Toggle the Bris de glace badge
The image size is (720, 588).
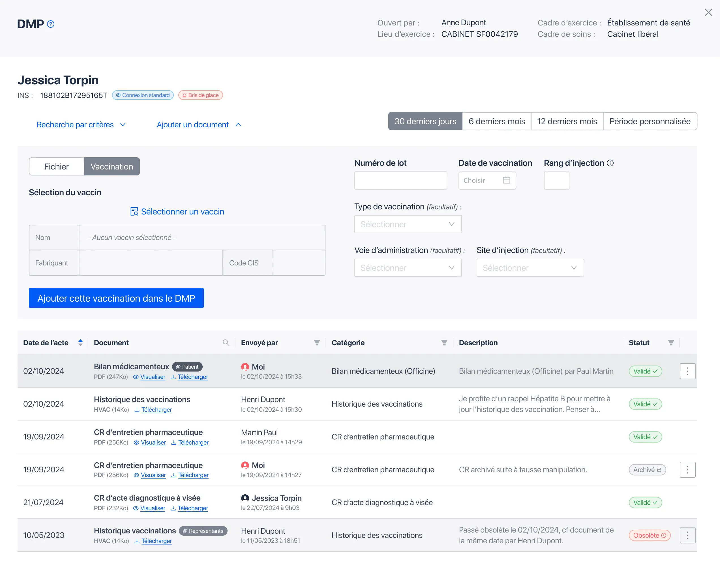[x=200, y=95]
